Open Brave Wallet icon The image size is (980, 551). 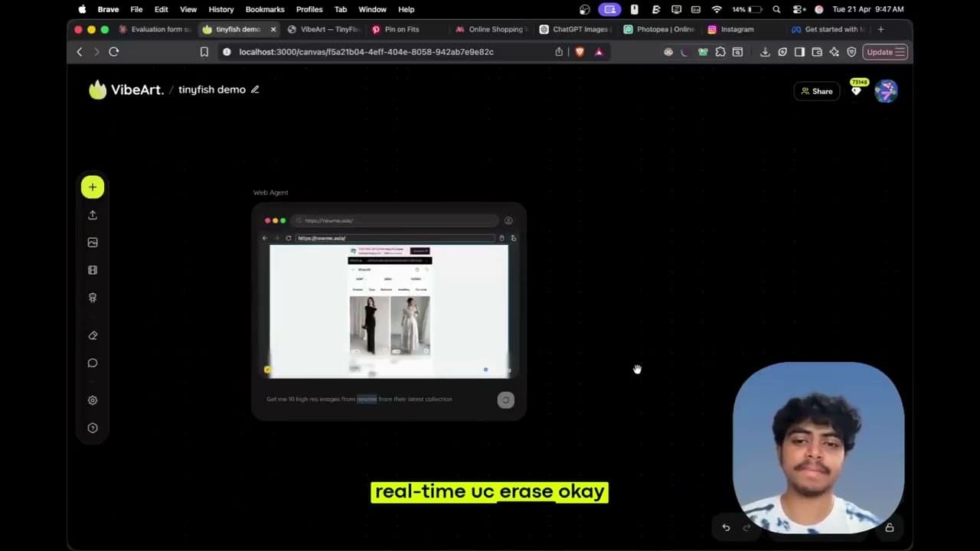817,52
